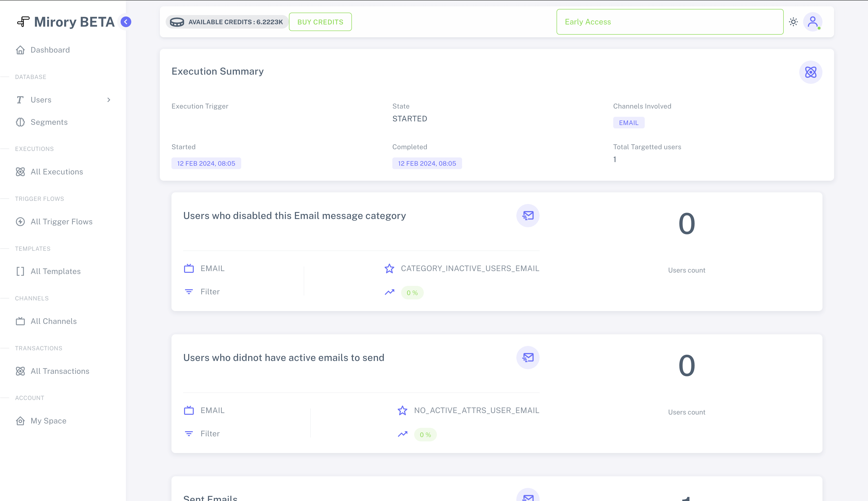This screenshot has height=501, width=868.
Task: Click the Execution Summary atom icon
Action: pos(811,72)
